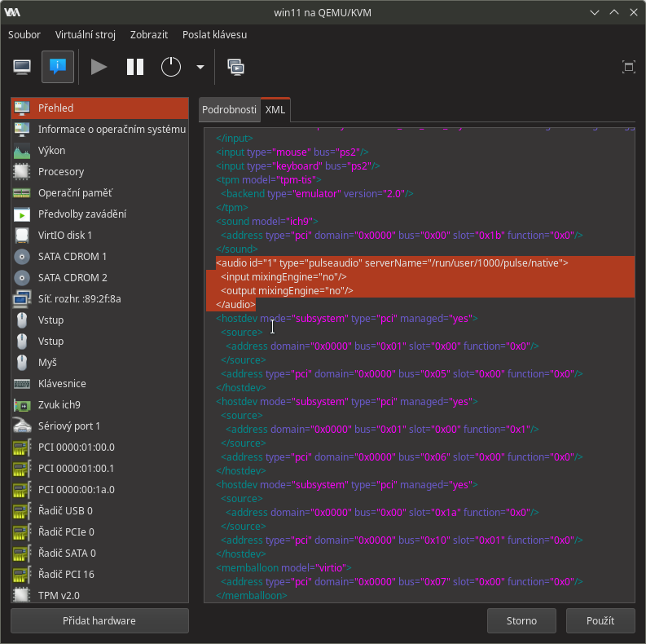Select TPM v2.0 device
Image resolution: width=646 pixels, height=644 pixels.
click(x=99, y=595)
